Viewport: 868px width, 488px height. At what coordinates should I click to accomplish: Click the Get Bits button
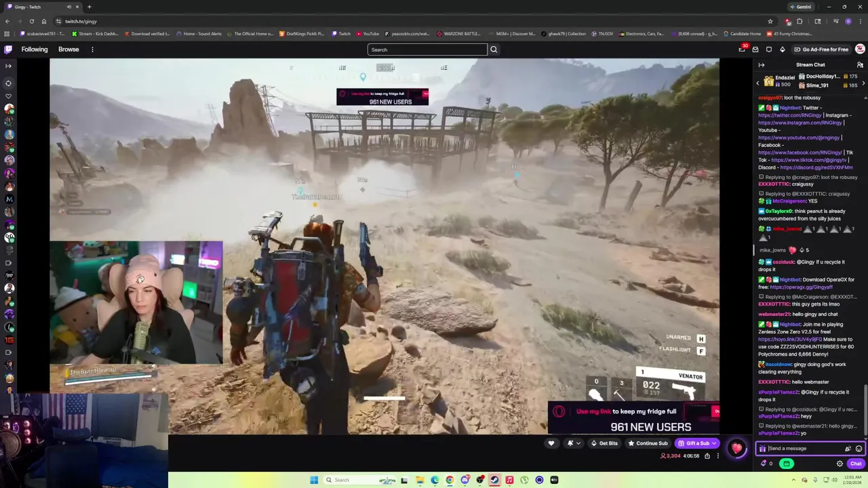click(x=604, y=443)
